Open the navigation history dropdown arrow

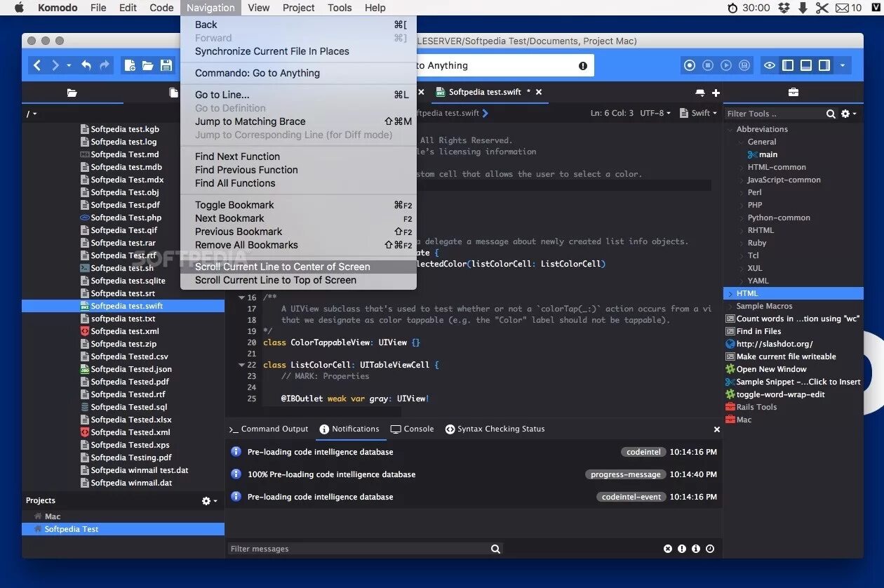click(x=69, y=65)
